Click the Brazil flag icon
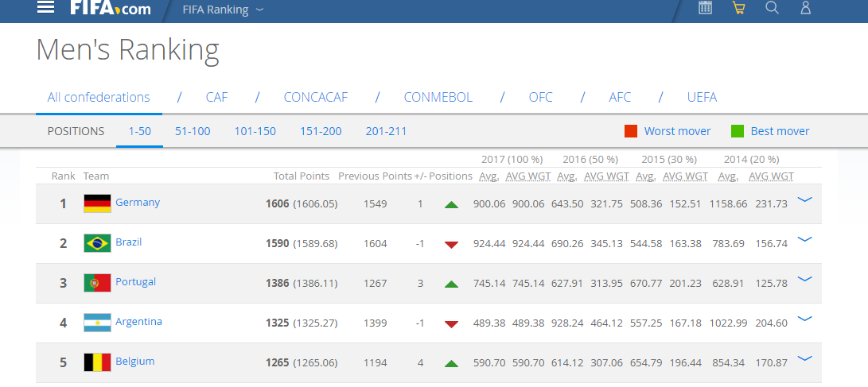 click(x=97, y=243)
